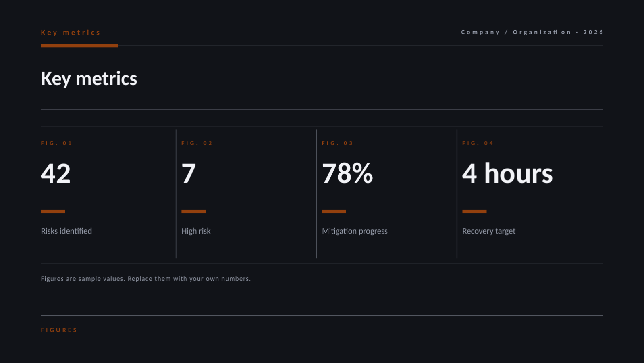Select the '42' metric value
The image size is (644, 363).
(x=56, y=173)
